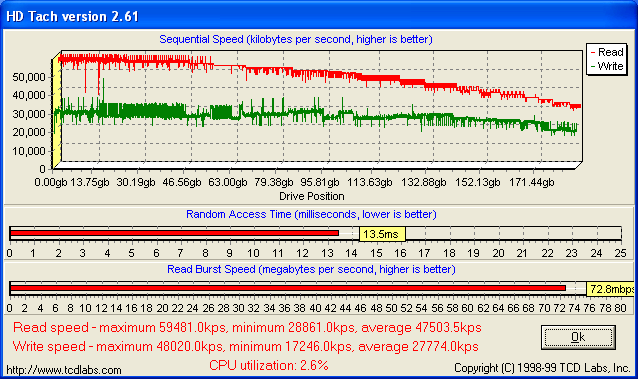The image size is (638, 384).
Task: Click the 95.81gb drive position label
Action: tap(320, 182)
